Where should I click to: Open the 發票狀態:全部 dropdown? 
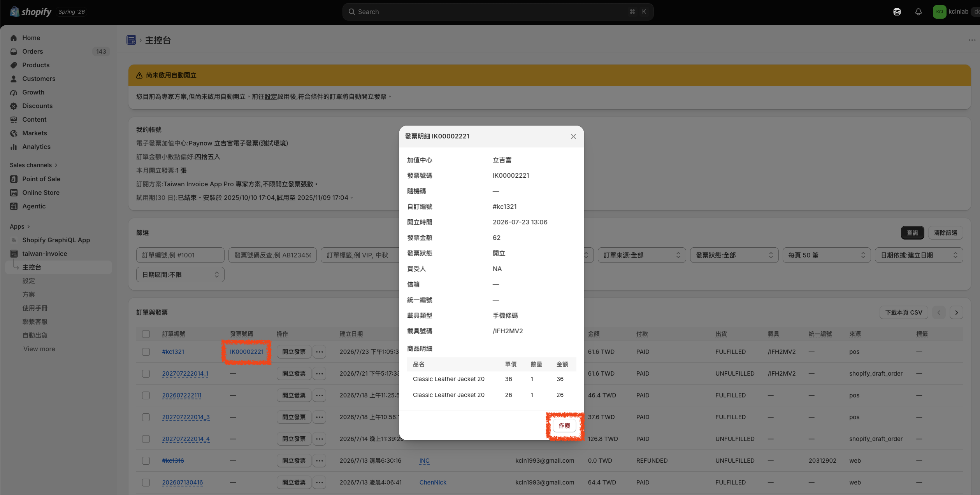click(734, 255)
